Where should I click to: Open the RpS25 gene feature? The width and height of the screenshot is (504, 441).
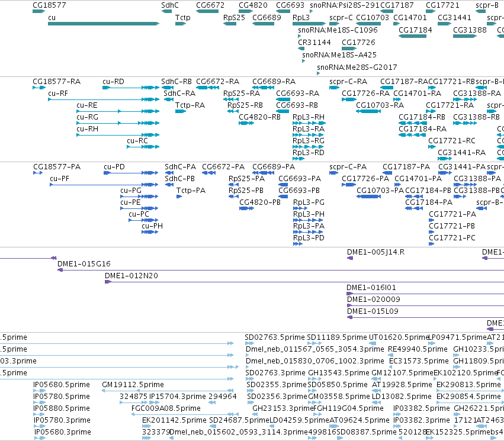click(x=230, y=24)
